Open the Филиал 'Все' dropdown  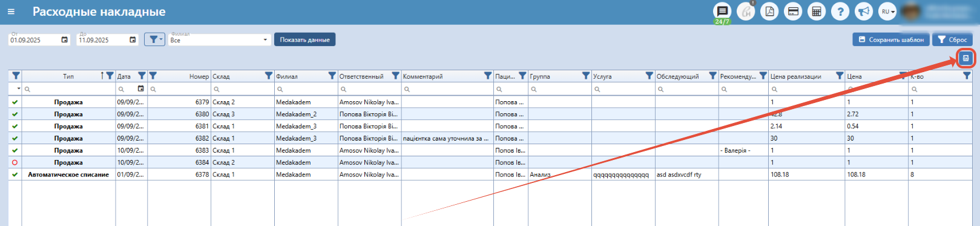pyautogui.click(x=219, y=40)
